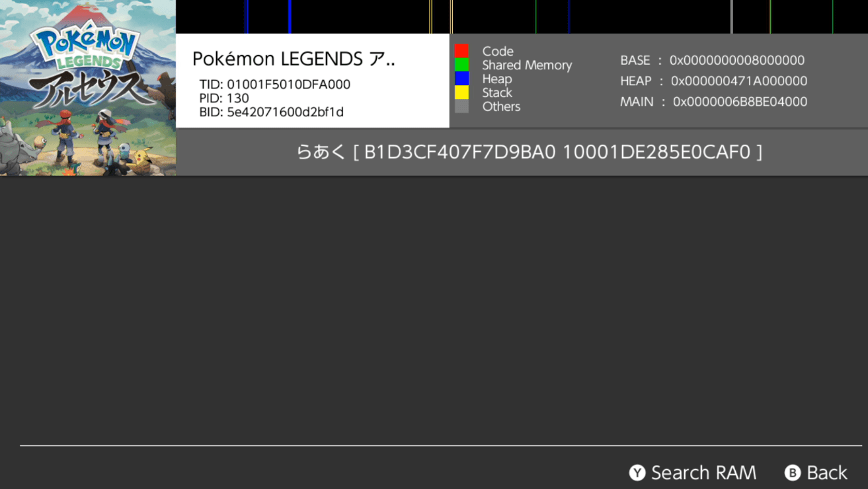
Task: Click the thick gray marker in memory map bar
Action: click(x=731, y=17)
